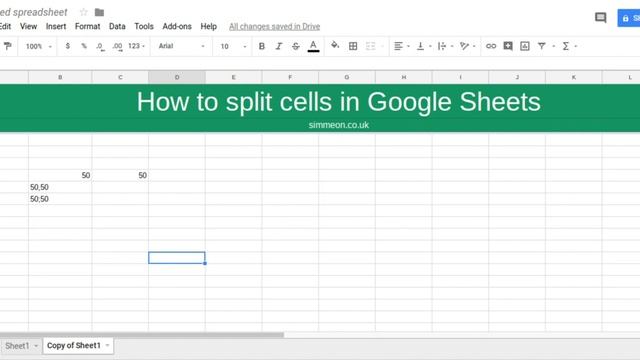
Task: Star the spreadsheet
Action: pos(84,12)
